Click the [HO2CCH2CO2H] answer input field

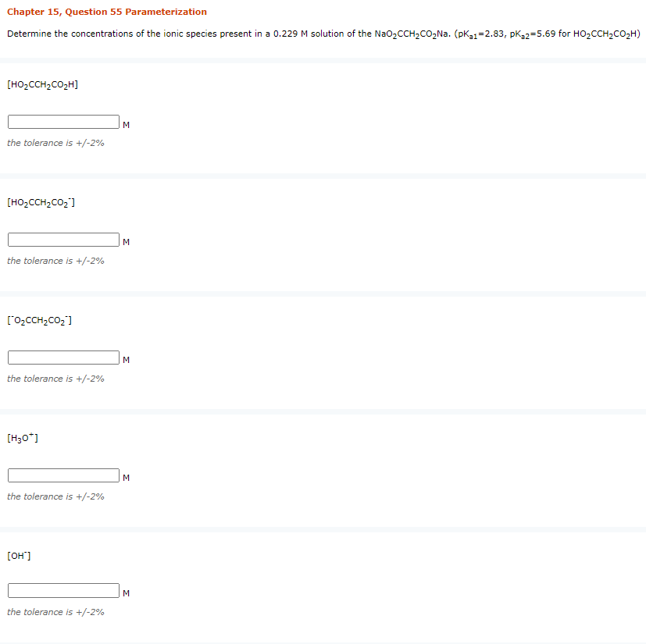tap(62, 121)
